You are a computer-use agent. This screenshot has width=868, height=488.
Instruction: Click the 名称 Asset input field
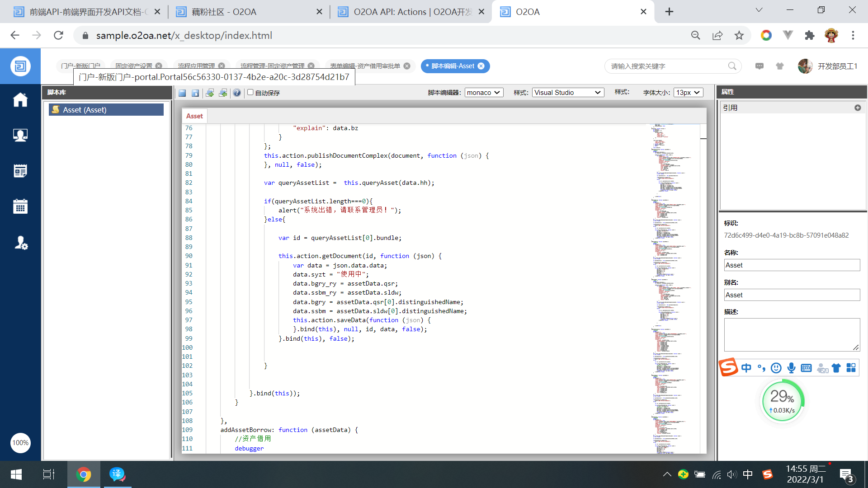[x=792, y=265]
